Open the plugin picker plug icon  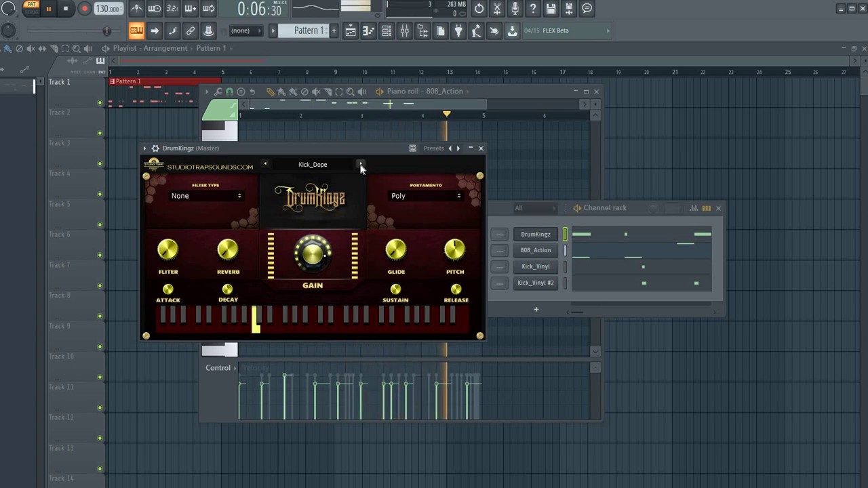coord(458,30)
